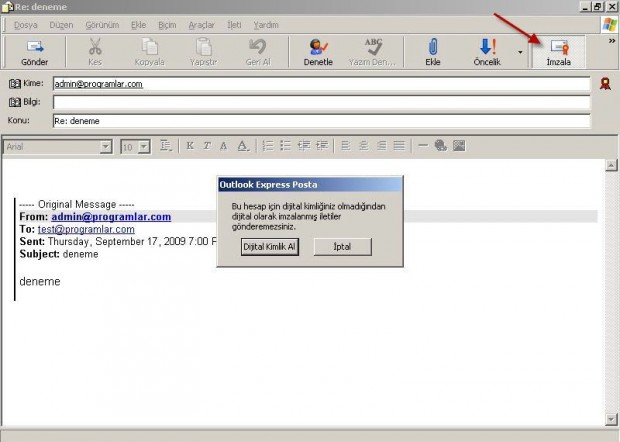Click the Öncelik priority icon
620x442 pixels.
pyautogui.click(x=488, y=47)
